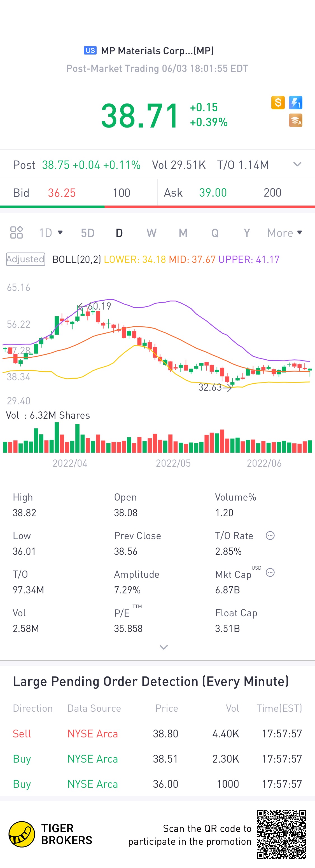Open the More chart periods dropdown

click(x=285, y=233)
